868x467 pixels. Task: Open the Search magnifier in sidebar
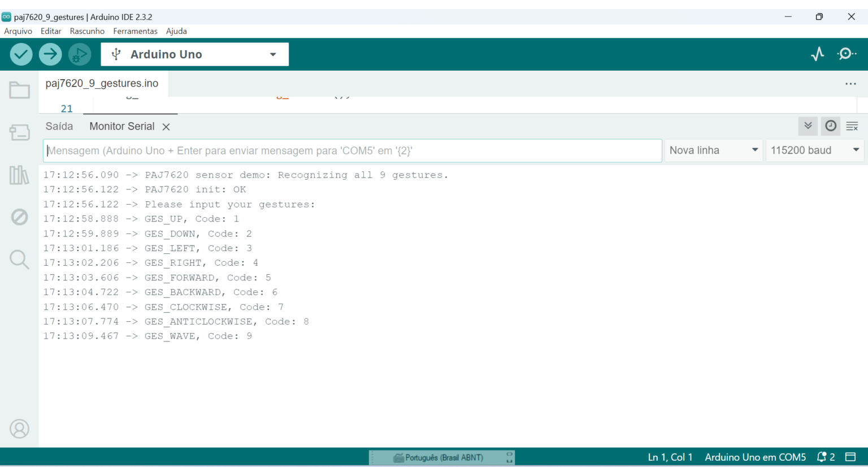coord(19,260)
